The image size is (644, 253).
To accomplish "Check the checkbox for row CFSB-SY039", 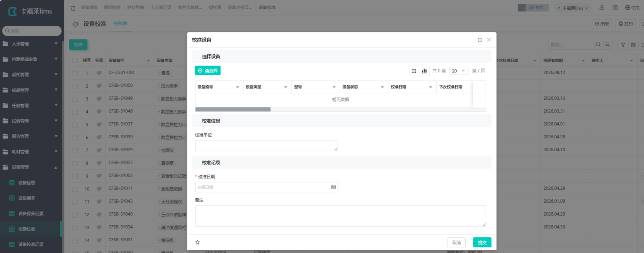I will (x=75, y=138).
